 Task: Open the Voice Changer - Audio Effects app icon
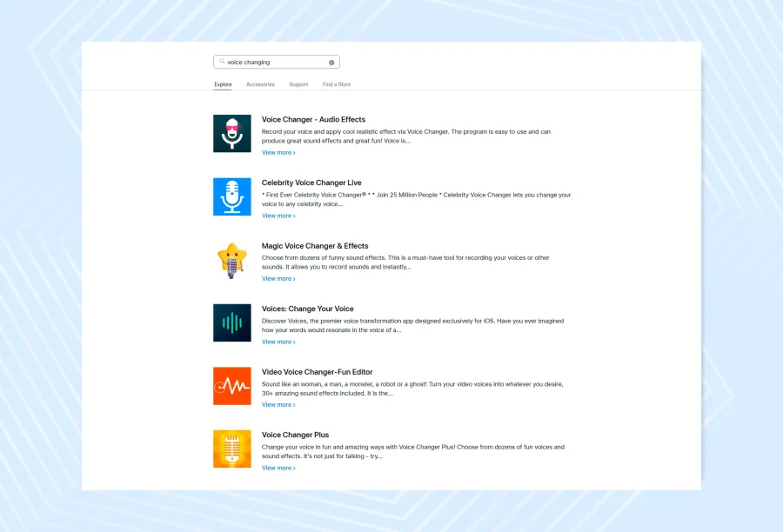(231, 134)
